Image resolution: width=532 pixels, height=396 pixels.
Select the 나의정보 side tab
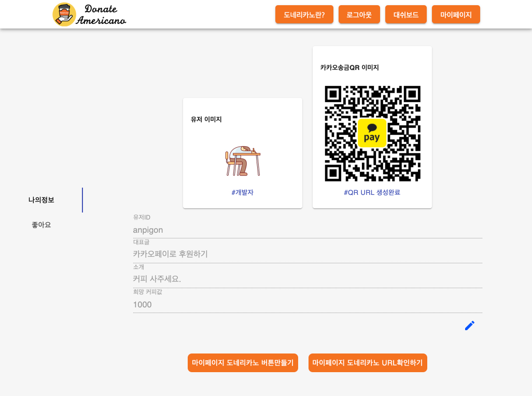(41, 200)
